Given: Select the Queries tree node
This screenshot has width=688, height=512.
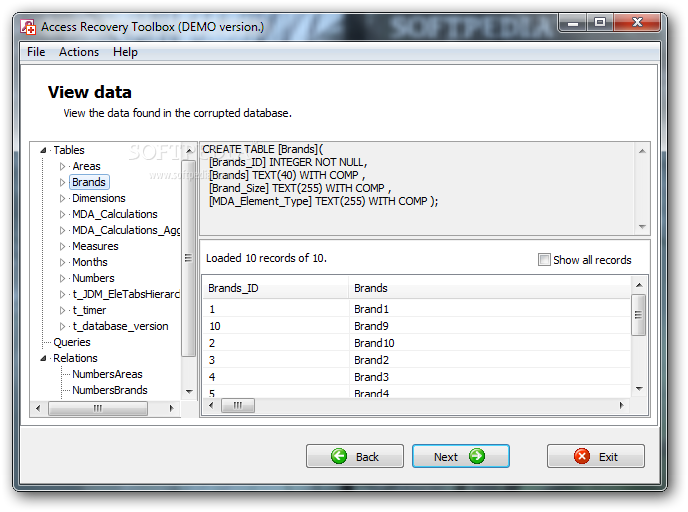Looking at the screenshot, I should (72, 342).
